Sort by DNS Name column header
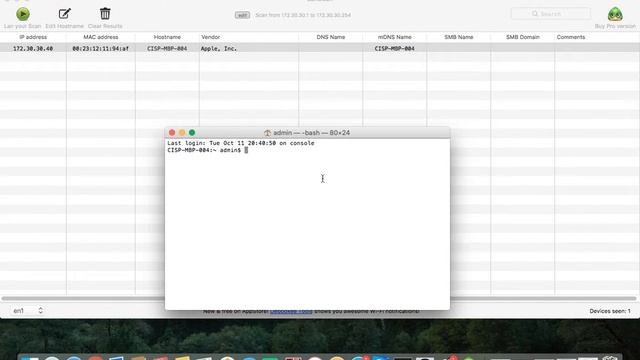640x360 pixels. pyautogui.click(x=331, y=37)
